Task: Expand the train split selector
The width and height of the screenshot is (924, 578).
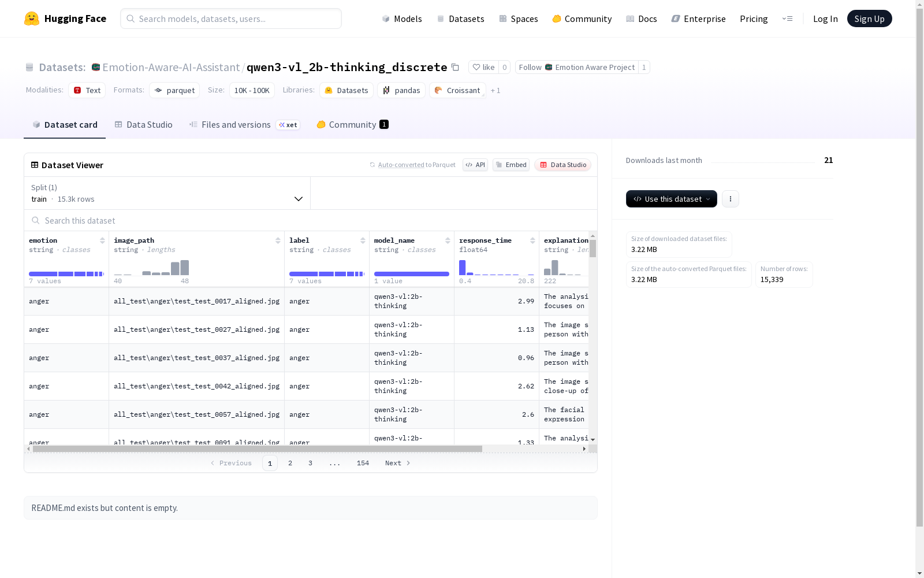Action: point(167,193)
